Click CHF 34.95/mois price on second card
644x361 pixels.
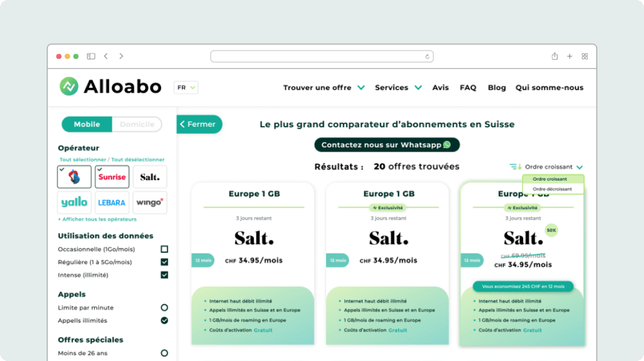pyautogui.click(x=389, y=260)
